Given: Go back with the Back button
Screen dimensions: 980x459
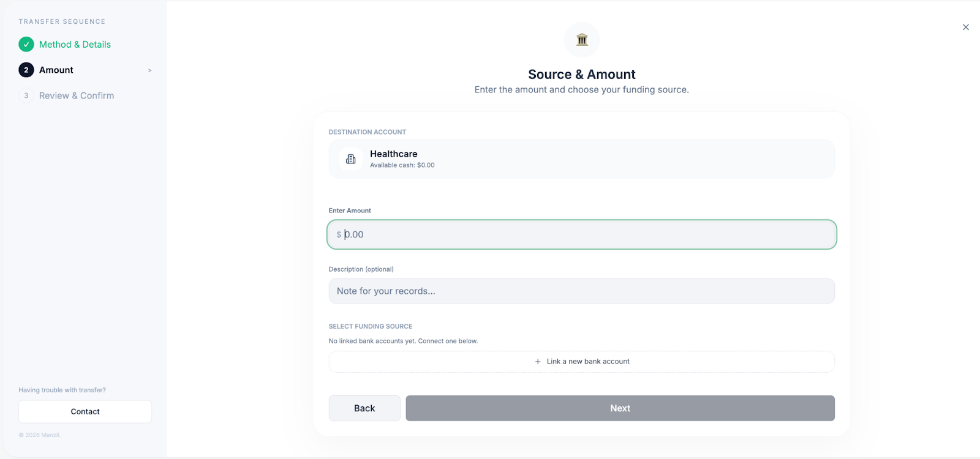Looking at the screenshot, I should pyautogui.click(x=364, y=408).
